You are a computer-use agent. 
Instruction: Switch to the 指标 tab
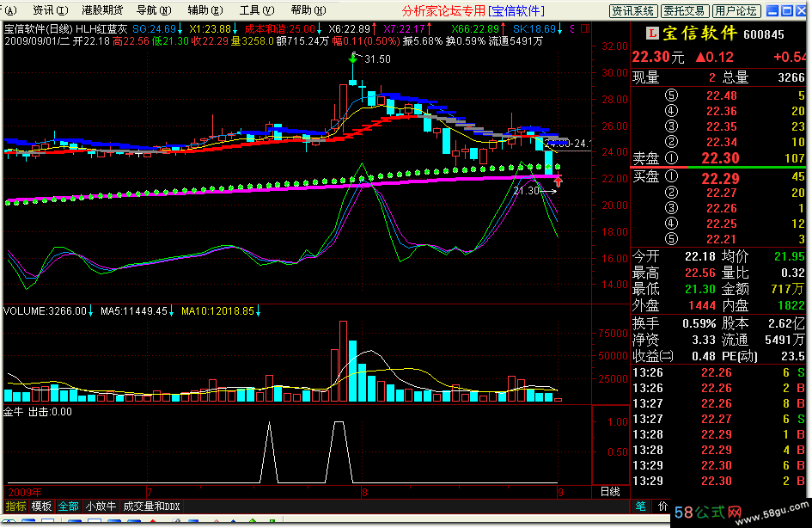15,507
